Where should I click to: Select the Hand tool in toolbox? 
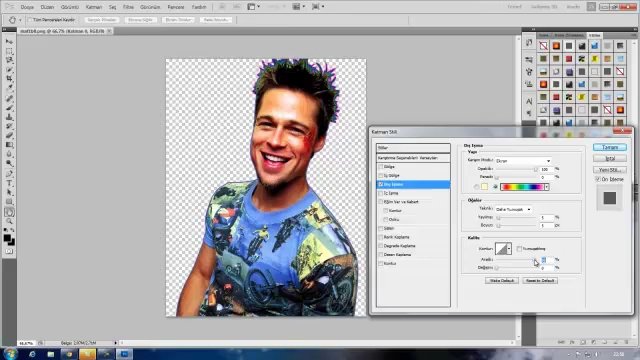[9, 212]
